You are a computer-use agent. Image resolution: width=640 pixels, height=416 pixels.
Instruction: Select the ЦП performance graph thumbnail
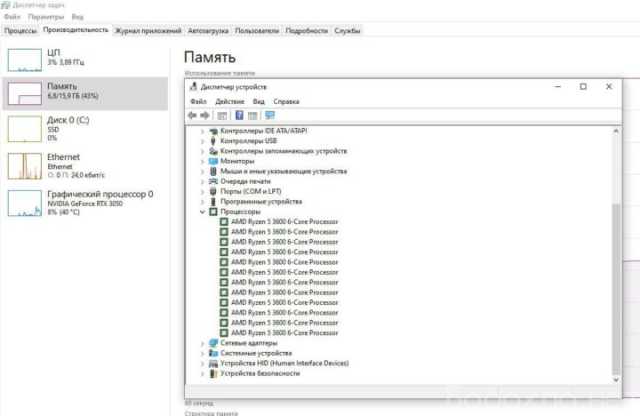click(23, 58)
